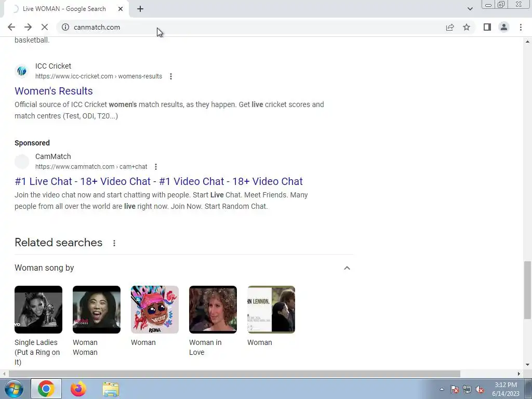Image resolution: width=532 pixels, height=399 pixels.
Task: Click the vertical scrollbar thumb
Action: 527,290
